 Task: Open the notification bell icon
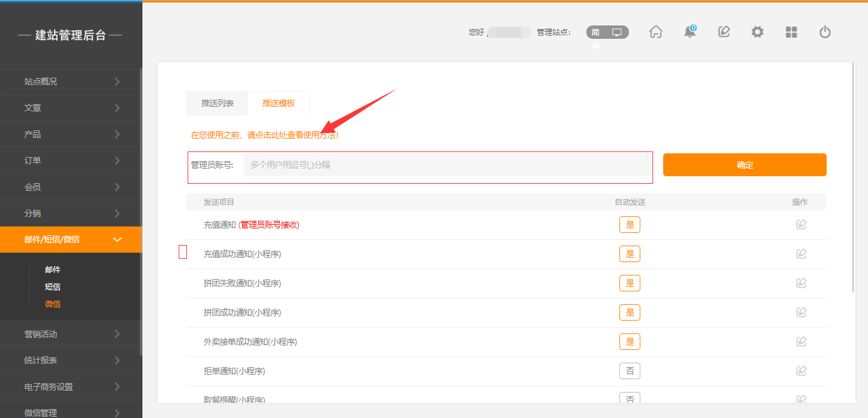click(689, 32)
